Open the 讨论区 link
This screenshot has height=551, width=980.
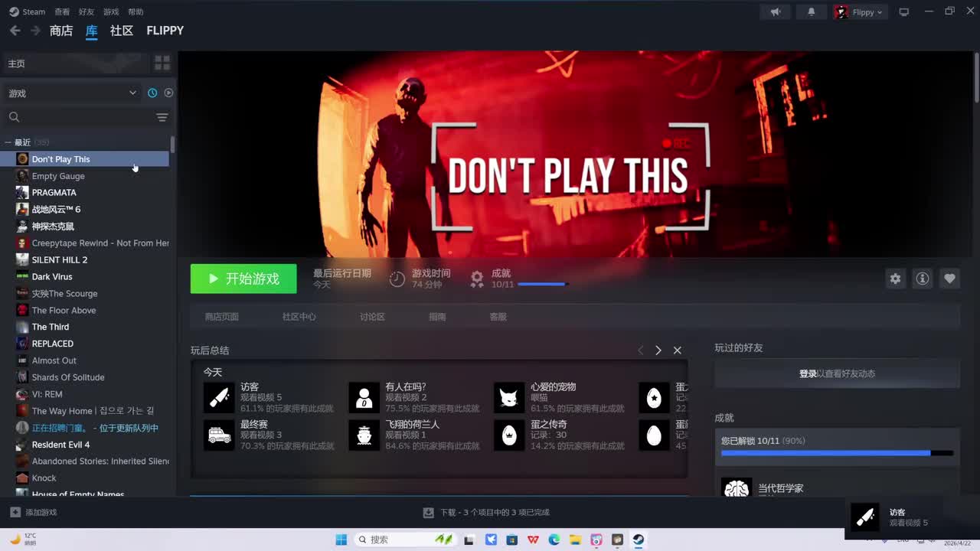(x=372, y=317)
